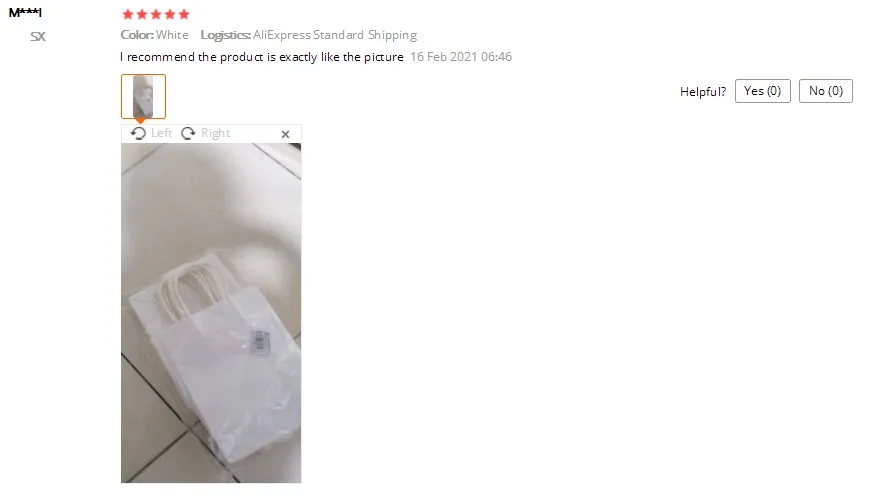This screenshot has width=876, height=498.
Task: Click the first red rating star
Action: click(128, 15)
